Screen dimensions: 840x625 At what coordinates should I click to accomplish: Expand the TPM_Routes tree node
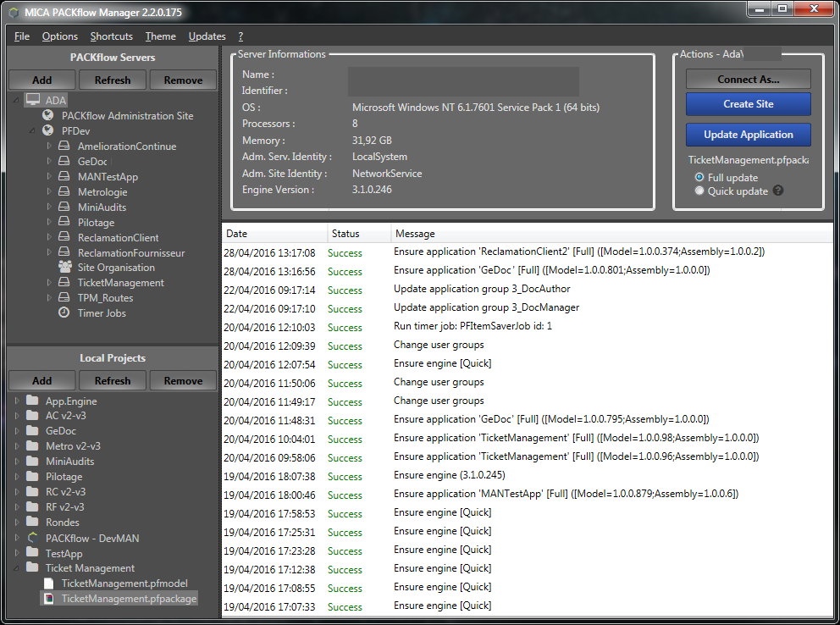pyautogui.click(x=49, y=297)
